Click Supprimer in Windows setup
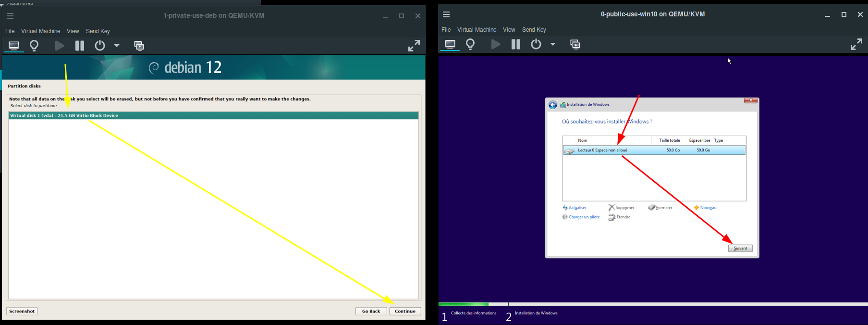868x325 pixels. click(622, 208)
